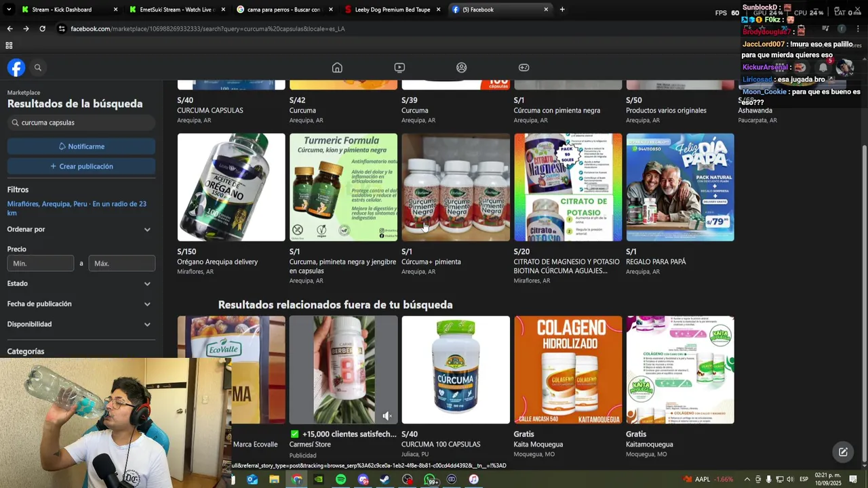Open Carmesí Store sponsored link
The width and height of the screenshot is (868, 488).
coord(310,444)
